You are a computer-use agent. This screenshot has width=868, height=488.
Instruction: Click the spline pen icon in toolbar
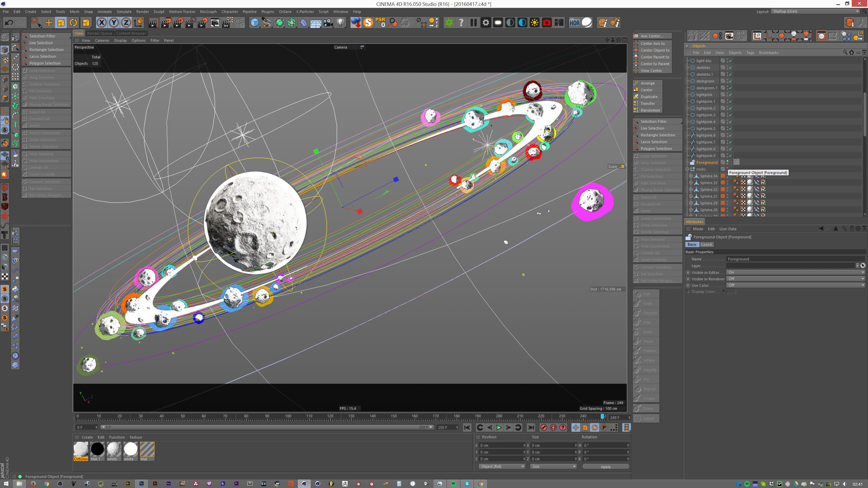point(267,23)
